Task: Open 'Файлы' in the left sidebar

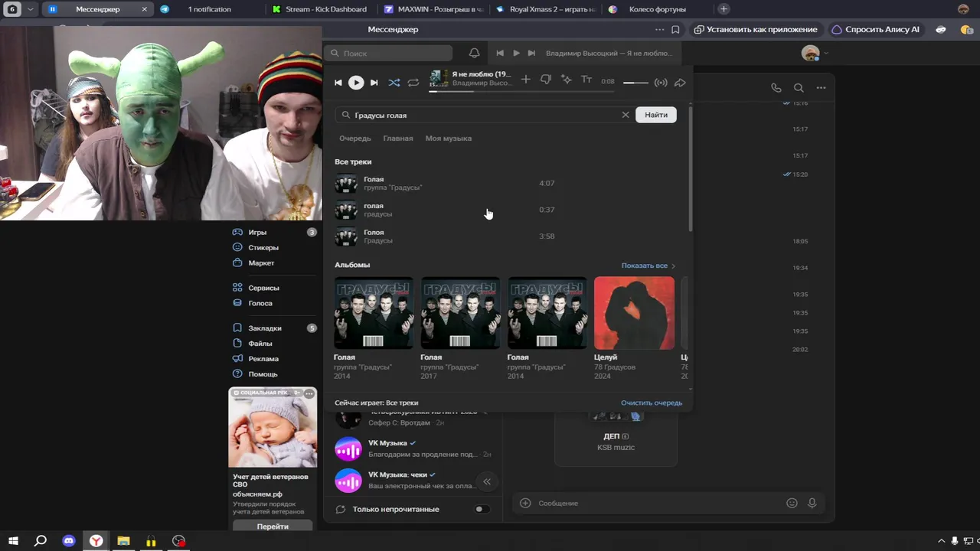Action: point(273,344)
